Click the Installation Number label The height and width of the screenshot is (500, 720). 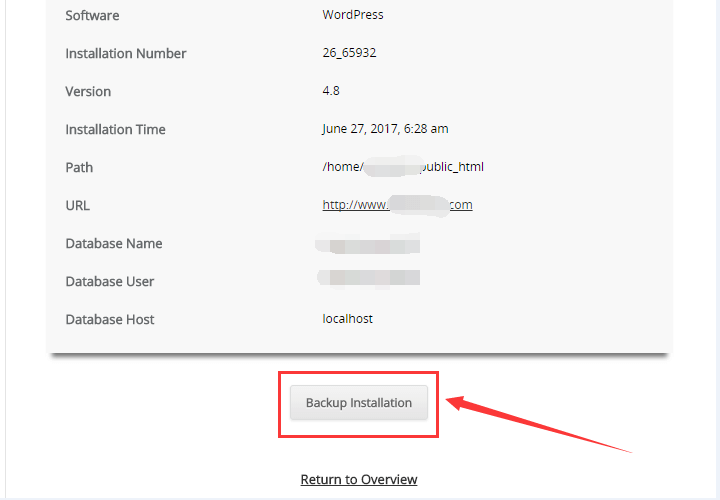click(125, 53)
